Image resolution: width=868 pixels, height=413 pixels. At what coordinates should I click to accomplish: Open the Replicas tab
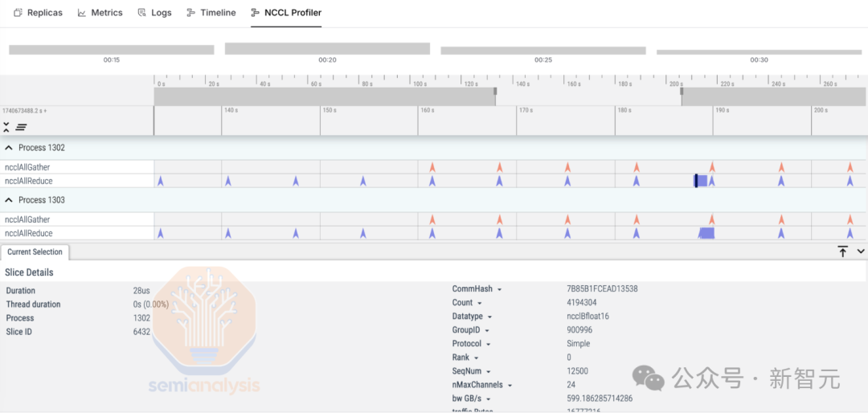[x=38, y=12]
